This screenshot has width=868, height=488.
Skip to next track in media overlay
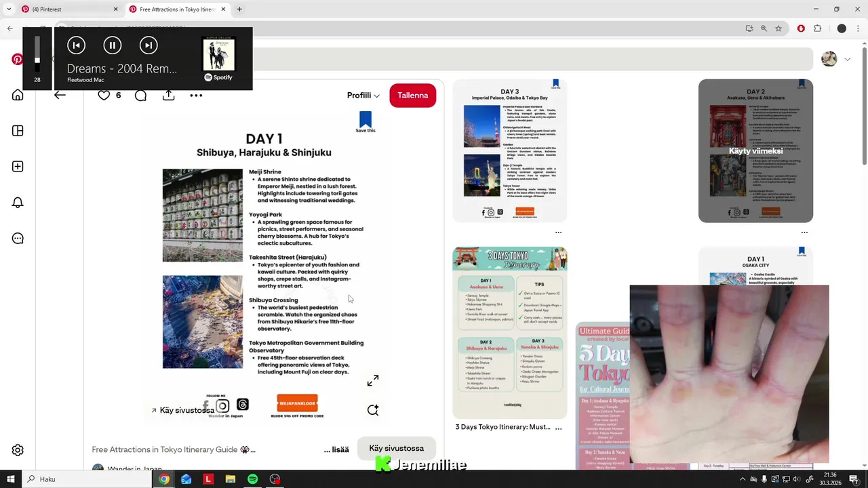pos(149,45)
